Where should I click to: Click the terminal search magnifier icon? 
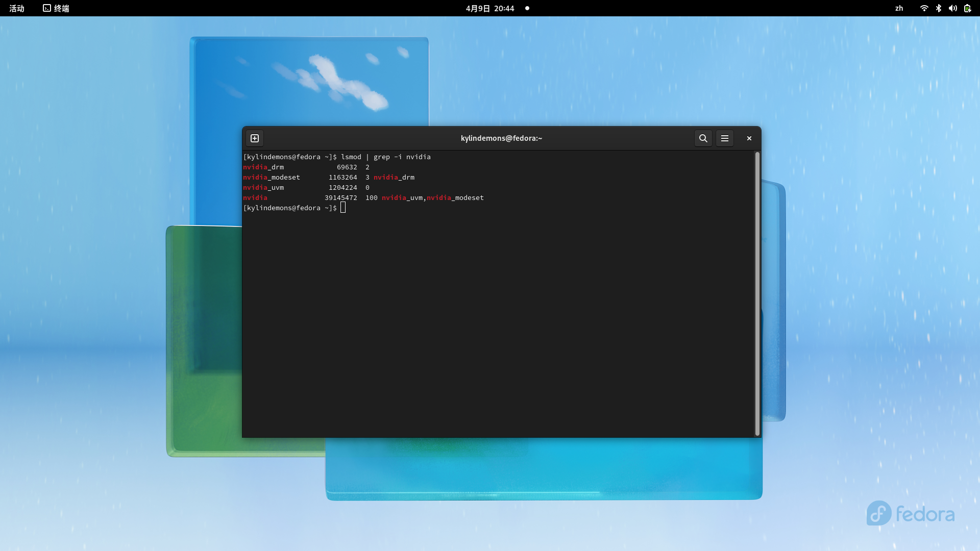[x=703, y=138]
